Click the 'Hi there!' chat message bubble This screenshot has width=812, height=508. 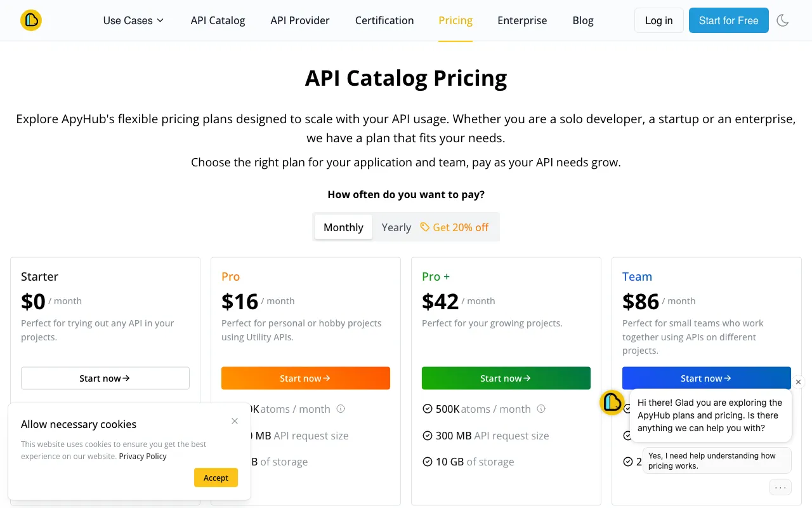(x=710, y=415)
